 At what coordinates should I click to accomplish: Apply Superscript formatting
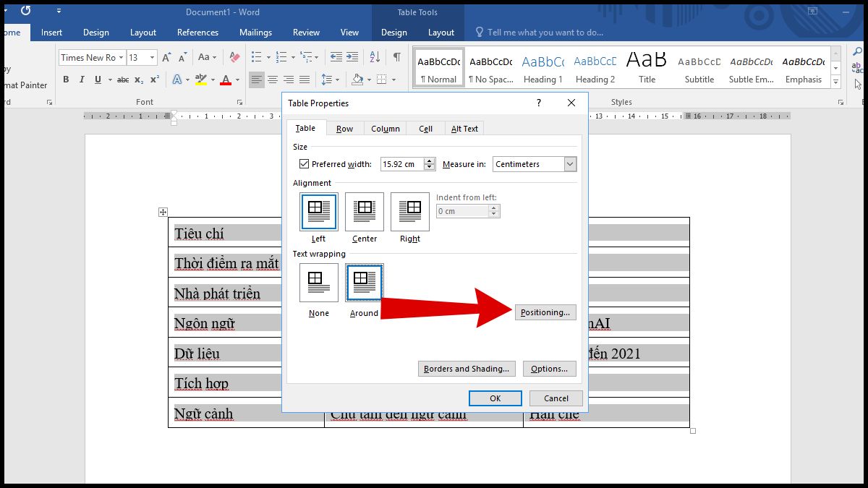pyautogui.click(x=154, y=80)
